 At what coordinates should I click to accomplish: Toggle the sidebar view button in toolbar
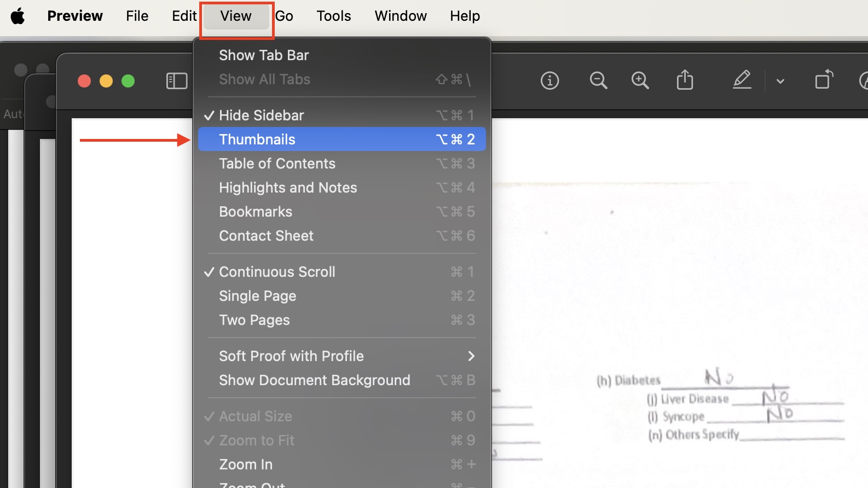[177, 81]
